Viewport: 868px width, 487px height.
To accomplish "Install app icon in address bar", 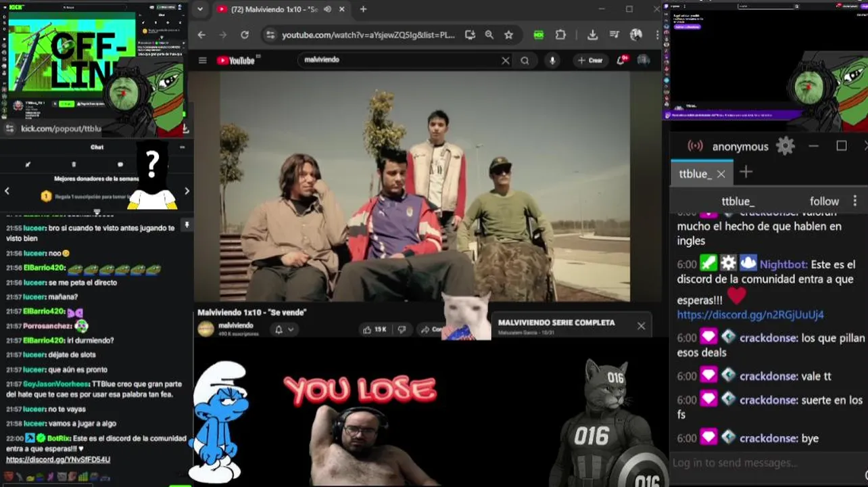I will 470,34.
